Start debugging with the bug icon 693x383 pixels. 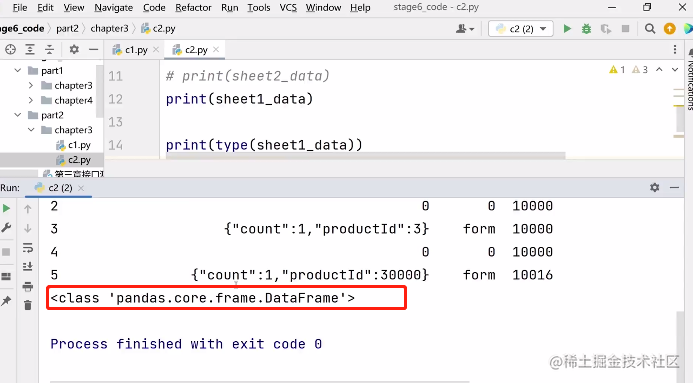pyautogui.click(x=586, y=29)
